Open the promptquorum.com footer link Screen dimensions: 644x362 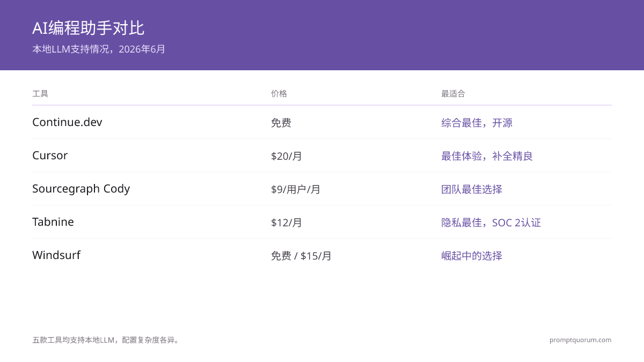(x=581, y=340)
